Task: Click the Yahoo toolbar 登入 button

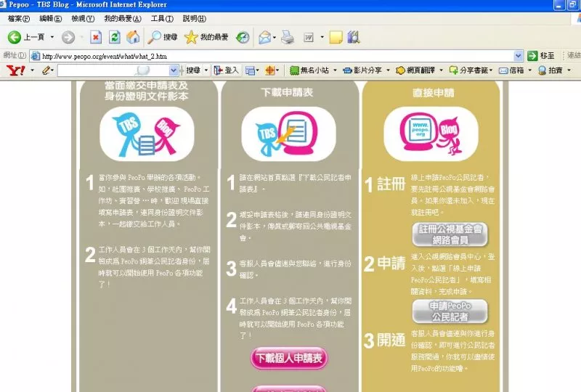Action: coord(227,70)
